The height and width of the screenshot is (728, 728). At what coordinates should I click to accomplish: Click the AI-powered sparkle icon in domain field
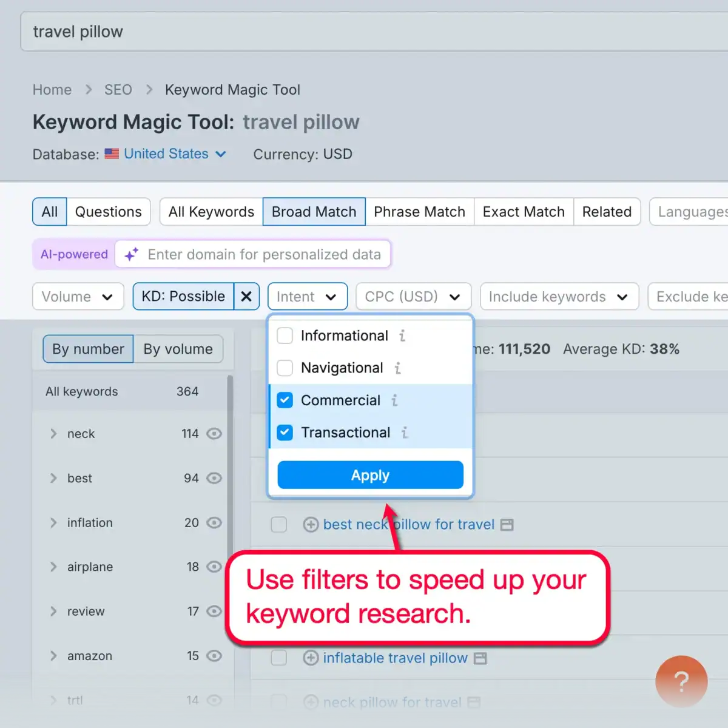131,254
